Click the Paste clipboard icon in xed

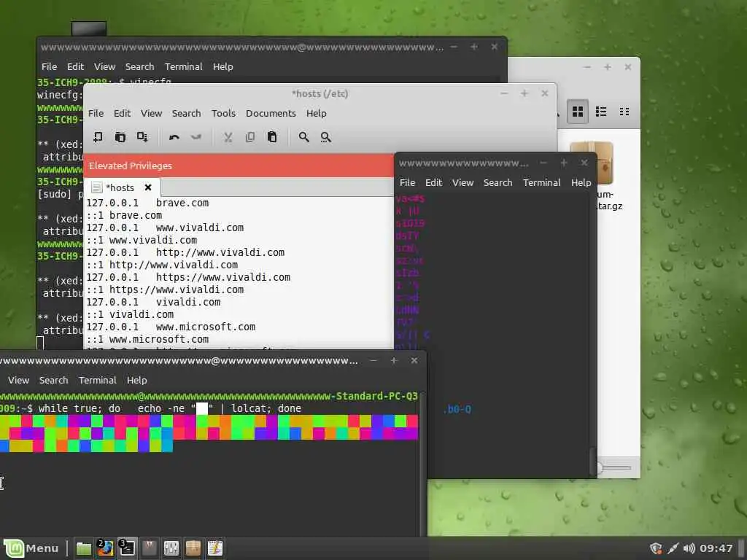pyautogui.click(x=272, y=137)
